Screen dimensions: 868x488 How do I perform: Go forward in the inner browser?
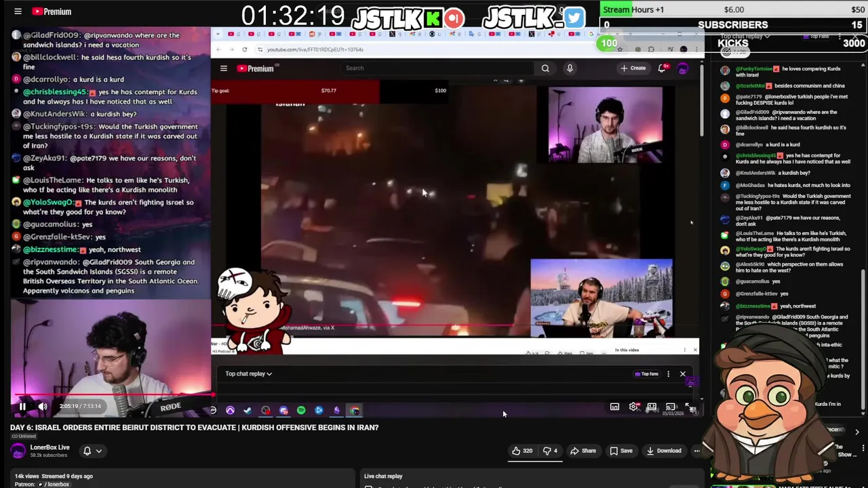coord(231,49)
